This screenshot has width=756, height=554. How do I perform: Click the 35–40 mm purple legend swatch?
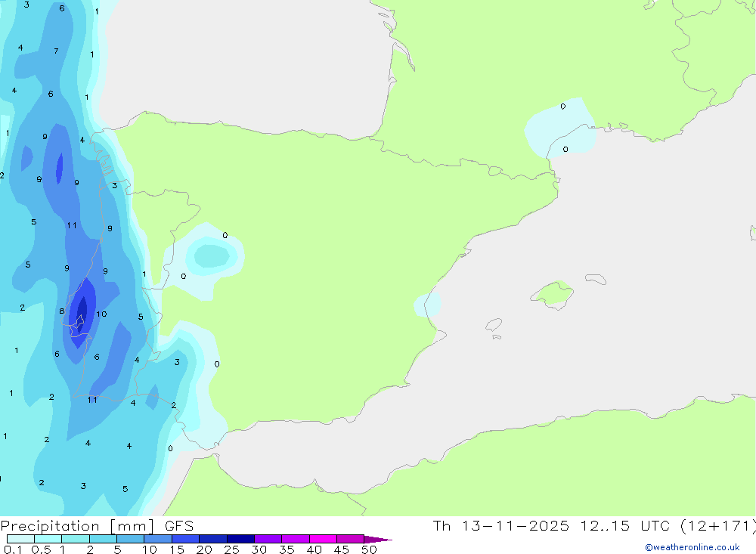pos(295,539)
